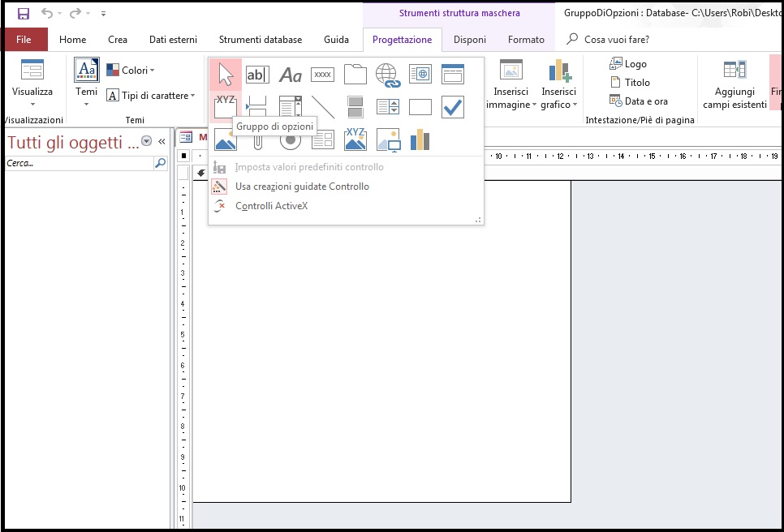The height and width of the screenshot is (532, 784).
Task: Focus the Cerca search field
Action: [x=80, y=163]
